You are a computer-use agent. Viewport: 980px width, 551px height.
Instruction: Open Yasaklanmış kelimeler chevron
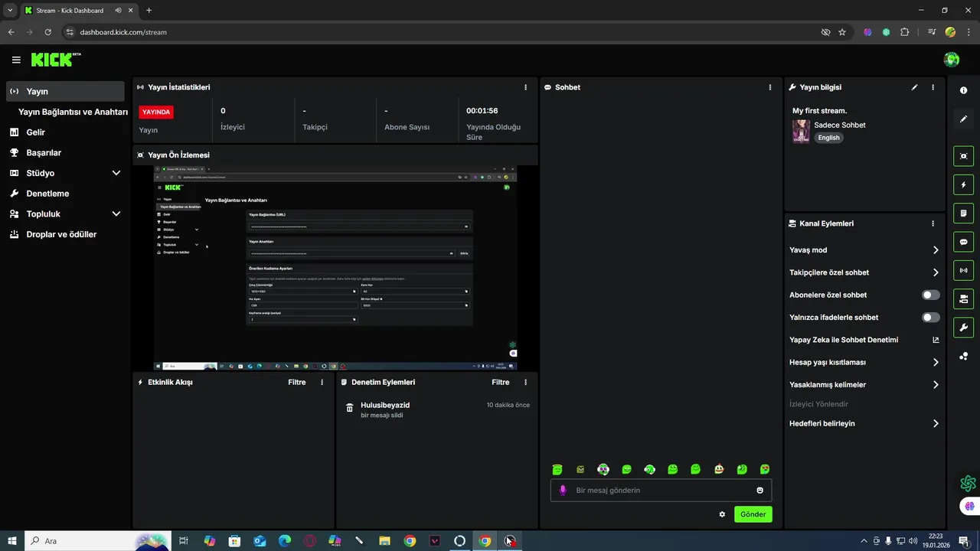coord(936,385)
